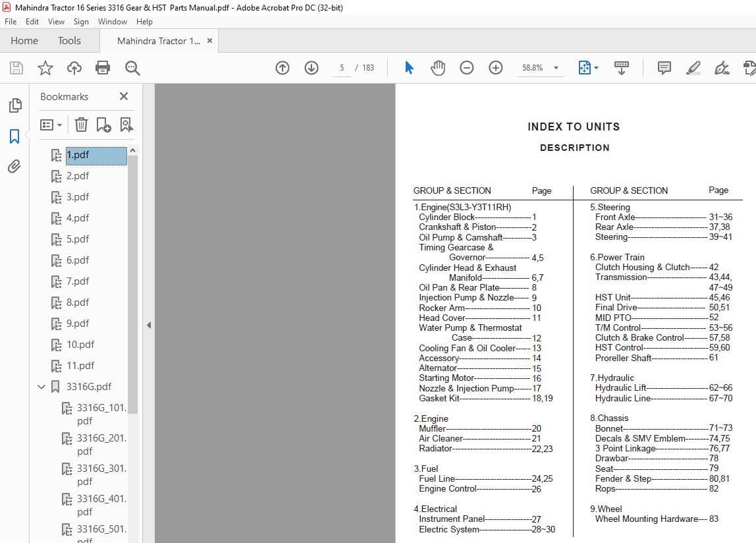Print the document
Viewport: 756px width, 543px height.
(x=103, y=68)
